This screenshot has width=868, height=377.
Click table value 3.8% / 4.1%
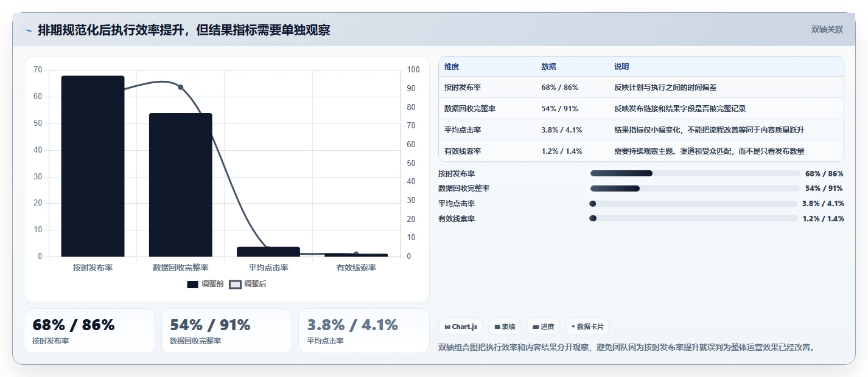click(562, 130)
